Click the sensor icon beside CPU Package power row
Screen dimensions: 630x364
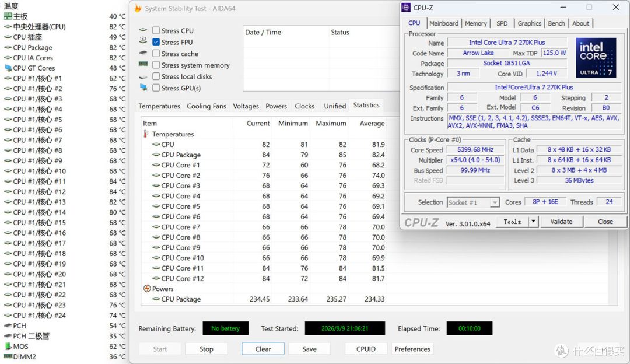(156, 299)
